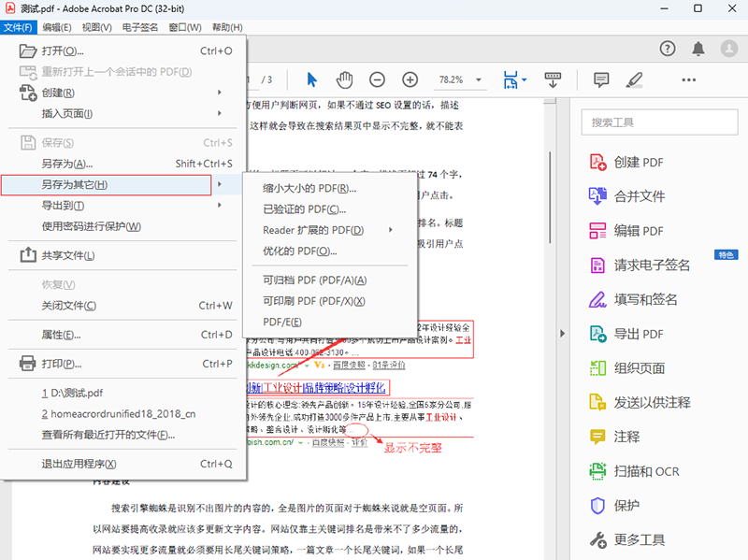Viewport: 748px width, 560px height.
Task: Zoom in with the plus icon
Action: (410, 79)
